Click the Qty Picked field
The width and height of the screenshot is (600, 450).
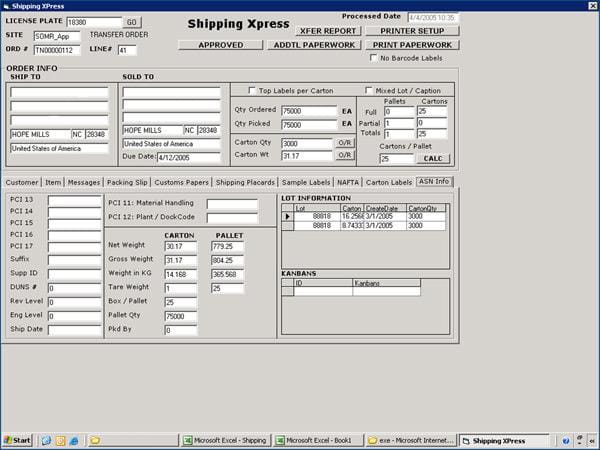pyautogui.click(x=309, y=125)
